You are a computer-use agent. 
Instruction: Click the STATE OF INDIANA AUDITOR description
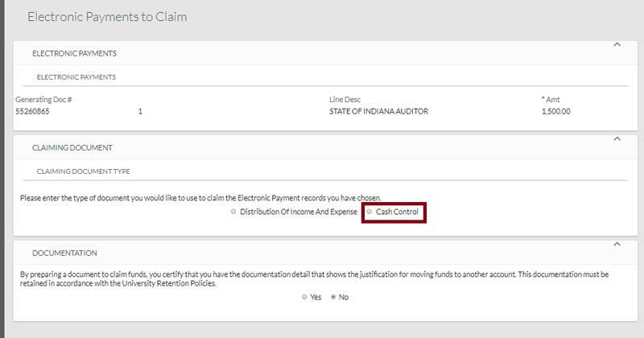coord(378,112)
